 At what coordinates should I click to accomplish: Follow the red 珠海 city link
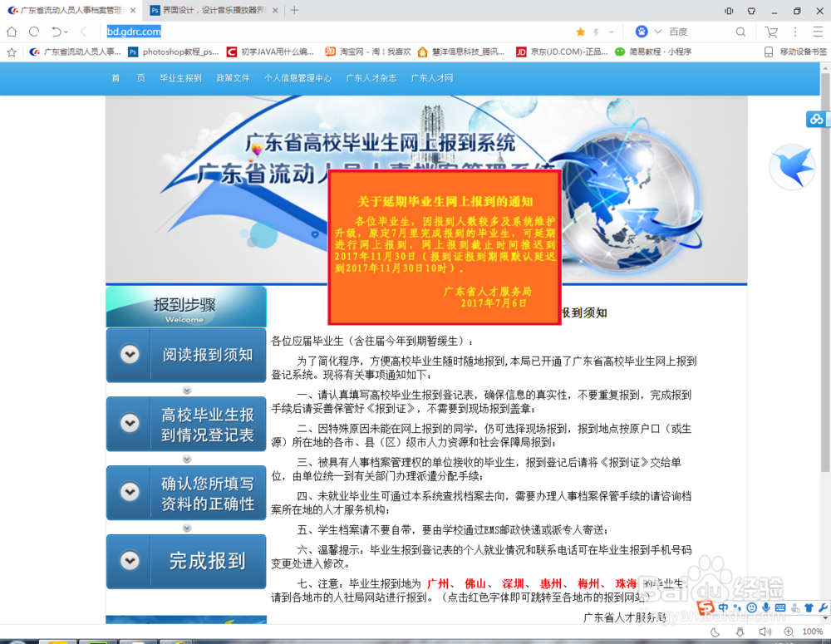(626, 584)
